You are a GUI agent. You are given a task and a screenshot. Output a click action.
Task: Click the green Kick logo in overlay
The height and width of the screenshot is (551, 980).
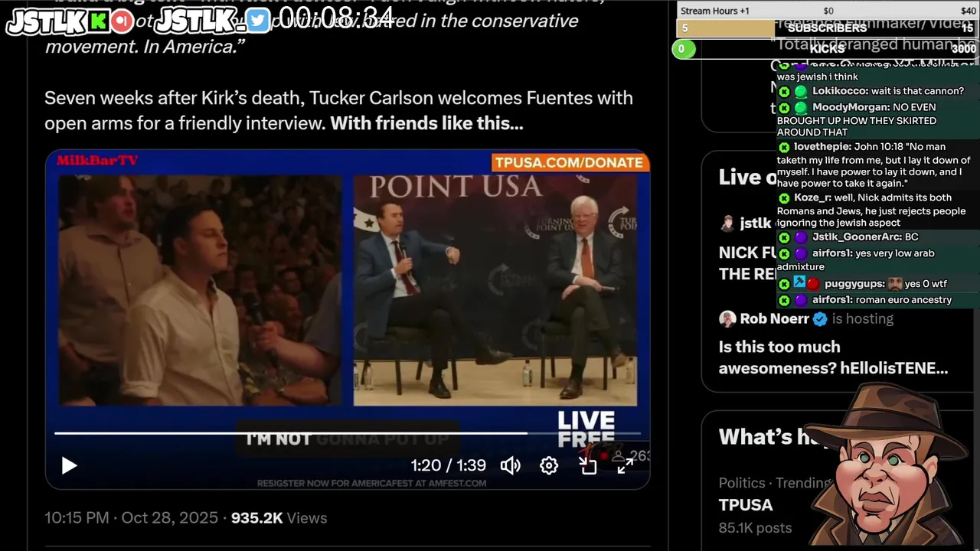pyautogui.click(x=99, y=21)
